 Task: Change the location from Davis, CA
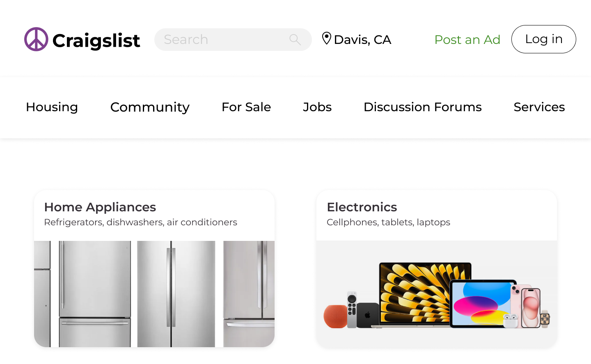pyautogui.click(x=362, y=39)
